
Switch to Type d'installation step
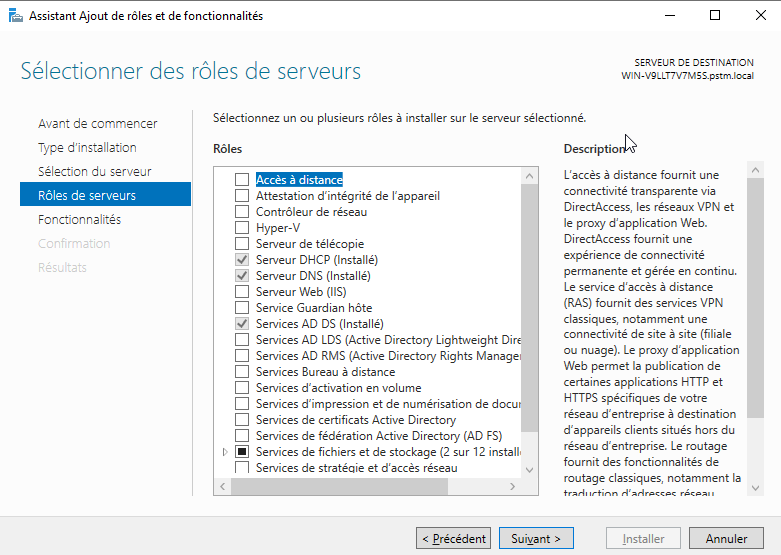tap(87, 148)
